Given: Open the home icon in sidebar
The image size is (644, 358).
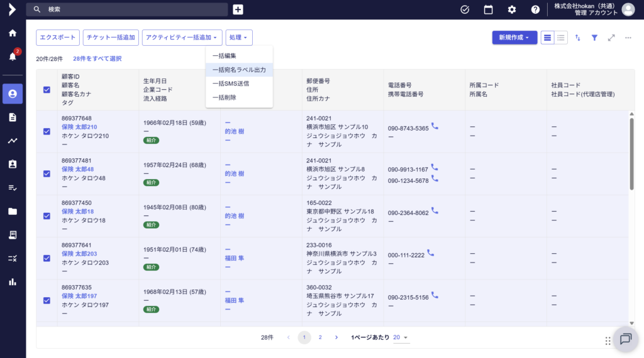Looking at the screenshot, I should point(13,33).
